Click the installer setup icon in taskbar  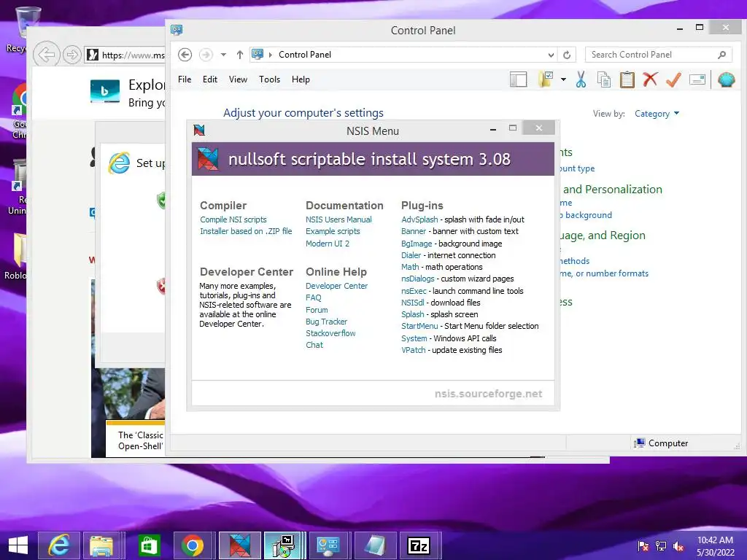coord(283,545)
